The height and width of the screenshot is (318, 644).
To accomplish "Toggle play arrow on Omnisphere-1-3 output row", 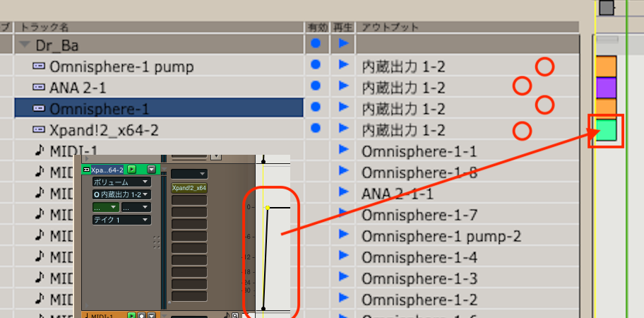I will [343, 277].
